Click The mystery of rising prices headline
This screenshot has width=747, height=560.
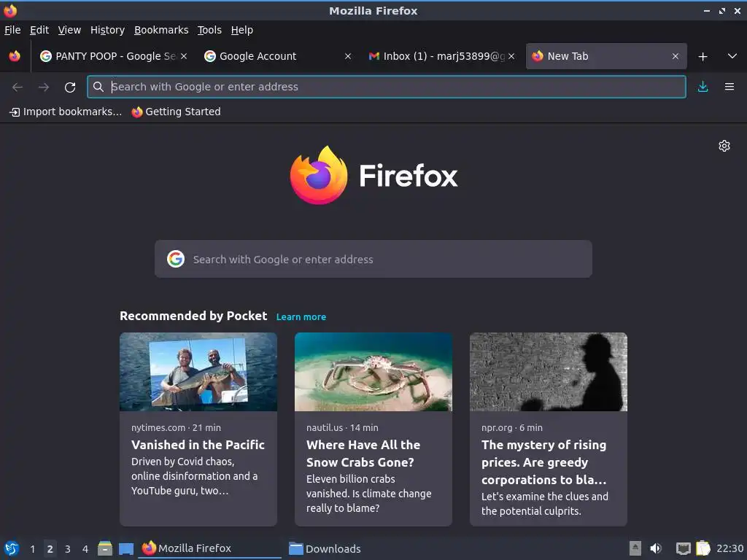point(543,462)
